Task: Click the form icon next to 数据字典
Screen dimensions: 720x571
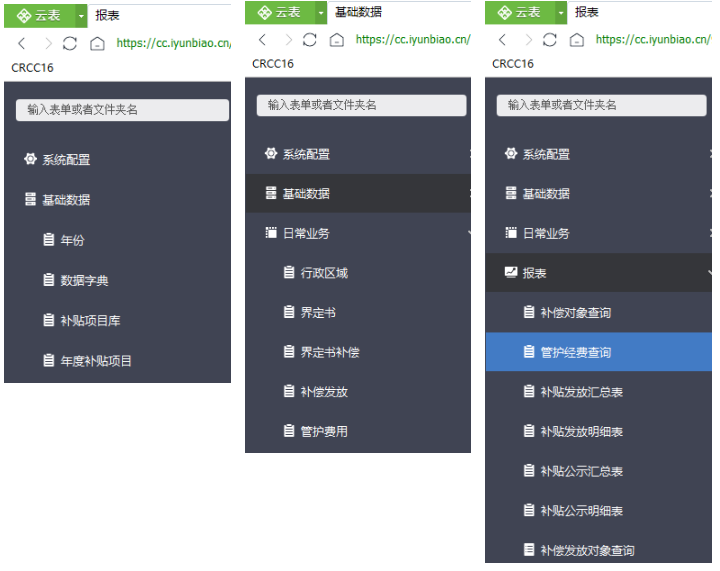Action: tap(48, 280)
